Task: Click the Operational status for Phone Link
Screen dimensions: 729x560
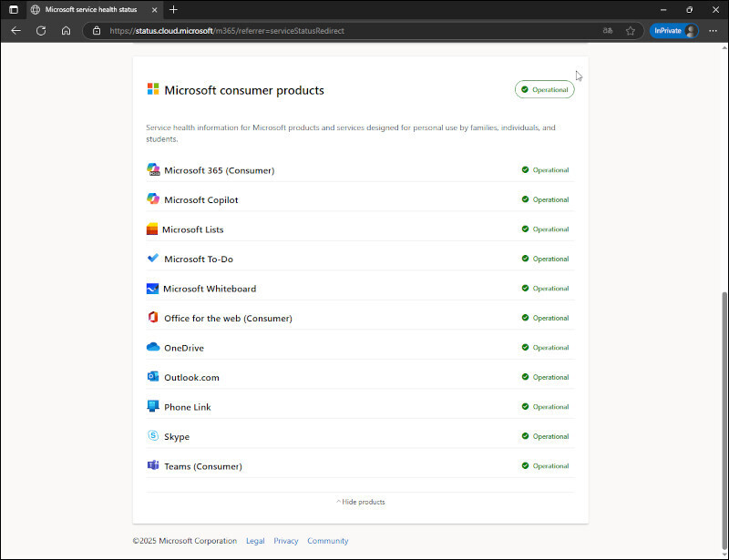Action: pos(545,407)
